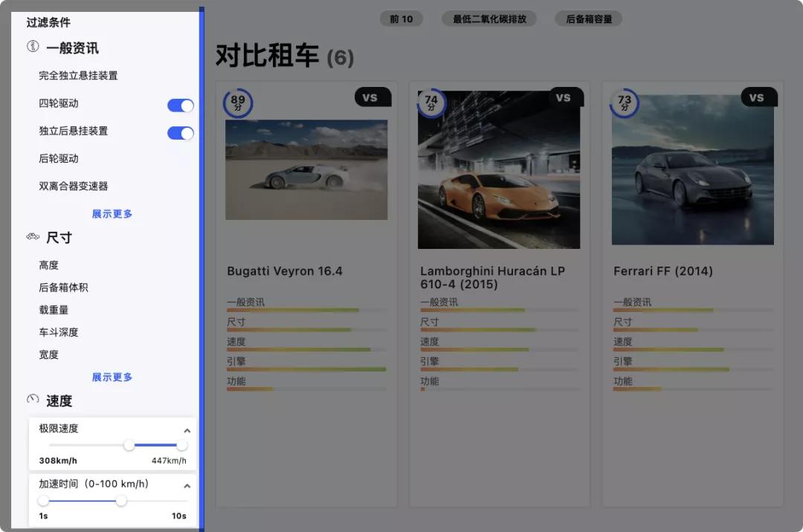The image size is (803, 532).
Task: Click the VS badge on Lamborghini Huracán card
Action: (x=566, y=97)
